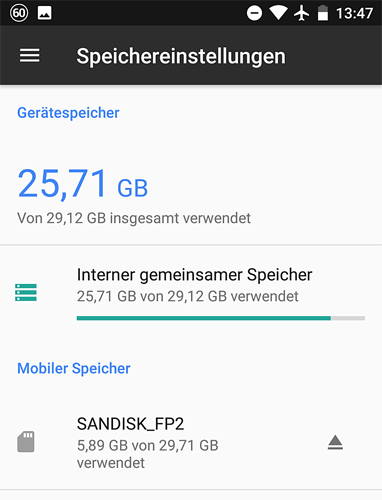Open SANDISK_FP2 storage details
Image resolution: width=382 pixels, height=500 pixels.
point(191,442)
